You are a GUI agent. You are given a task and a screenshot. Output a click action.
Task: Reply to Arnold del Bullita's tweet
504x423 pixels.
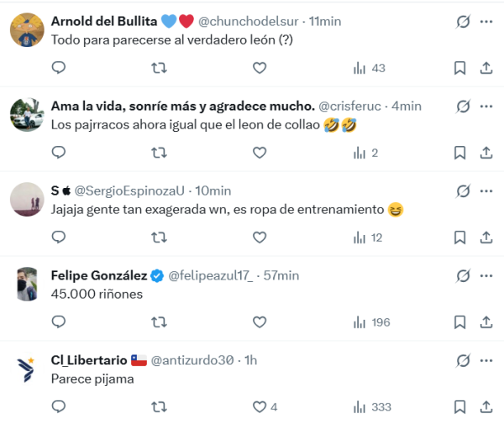pos(59,68)
